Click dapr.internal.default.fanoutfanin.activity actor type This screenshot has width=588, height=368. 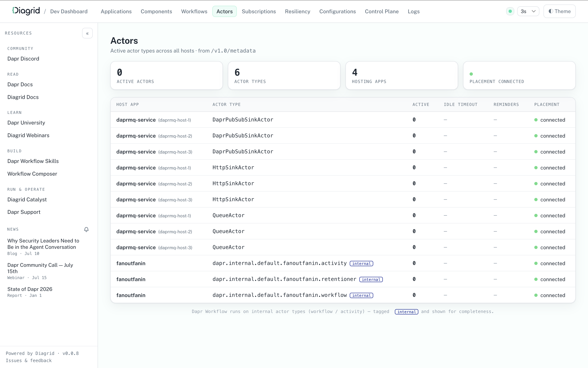pyautogui.click(x=280, y=263)
